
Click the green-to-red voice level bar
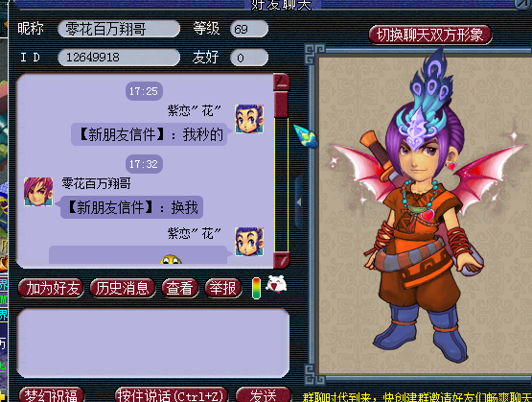point(257,288)
